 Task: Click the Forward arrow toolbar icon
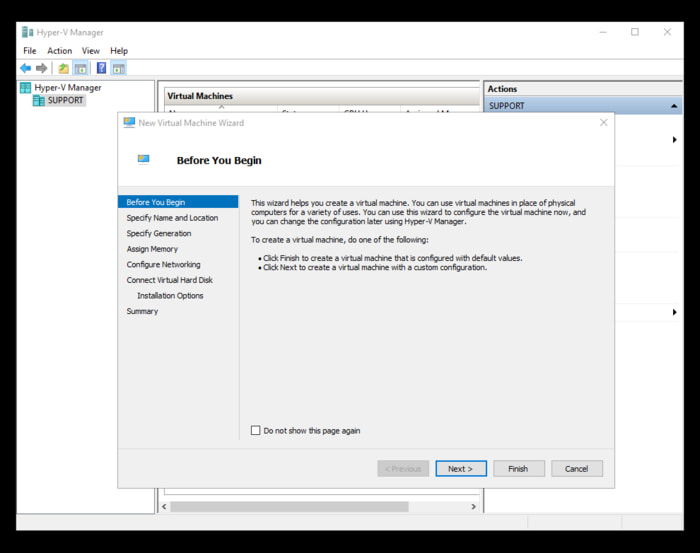pos(42,68)
